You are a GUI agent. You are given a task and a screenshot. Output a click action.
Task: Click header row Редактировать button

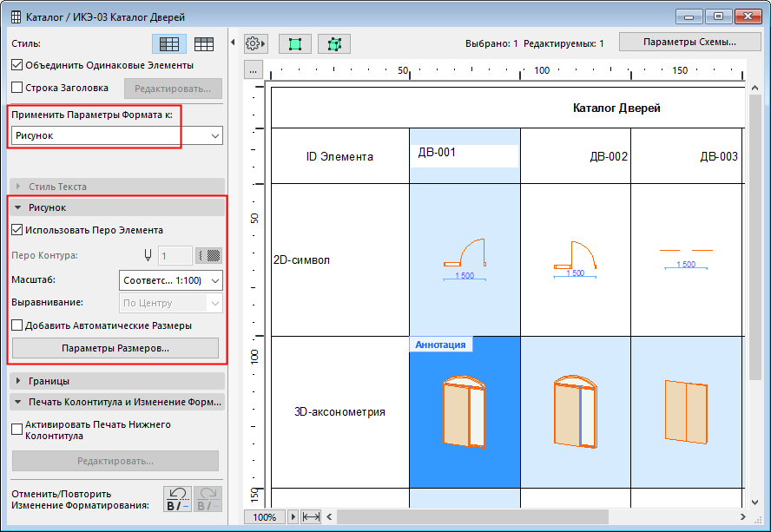(173, 89)
